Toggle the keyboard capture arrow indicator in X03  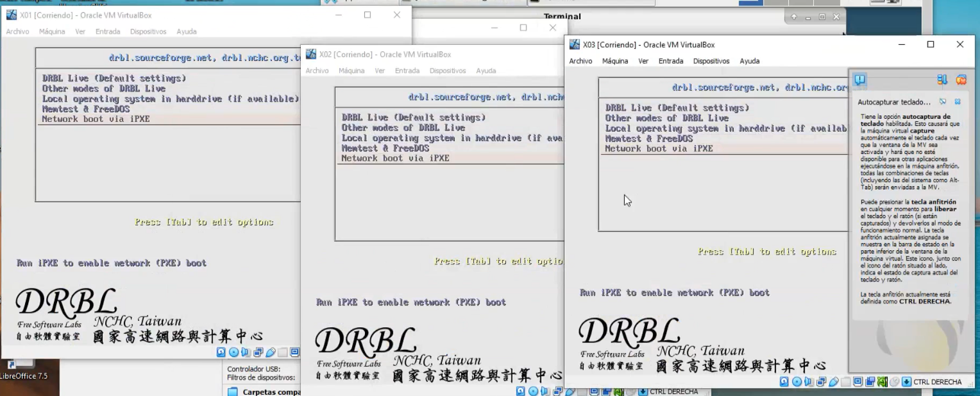906,382
